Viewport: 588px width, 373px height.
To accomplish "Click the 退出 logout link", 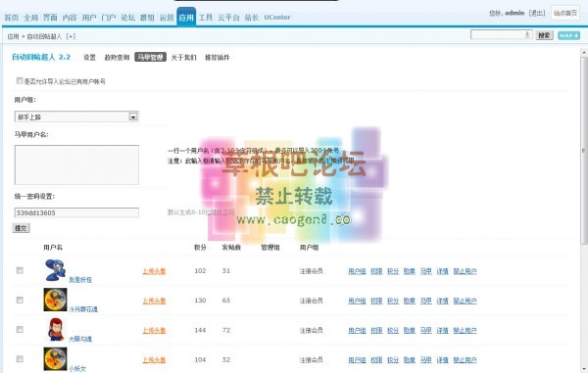I will pos(537,13).
